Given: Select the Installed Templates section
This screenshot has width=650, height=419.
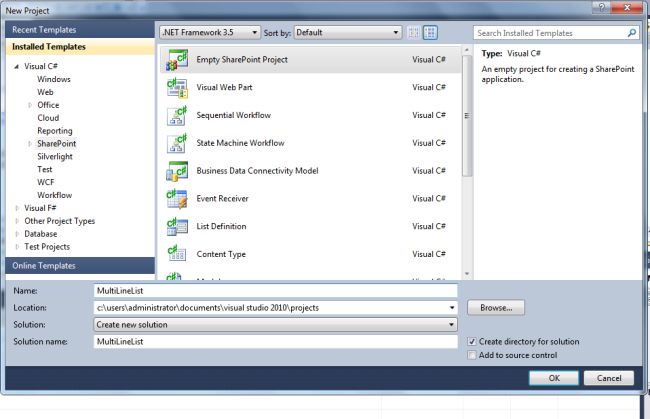Looking at the screenshot, I should click(x=80, y=47).
